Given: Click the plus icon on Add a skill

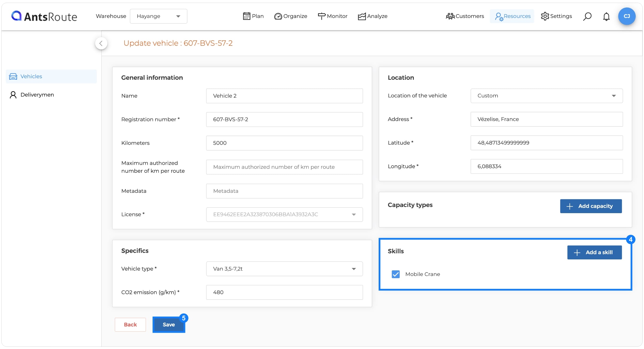Looking at the screenshot, I should tap(577, 252).
